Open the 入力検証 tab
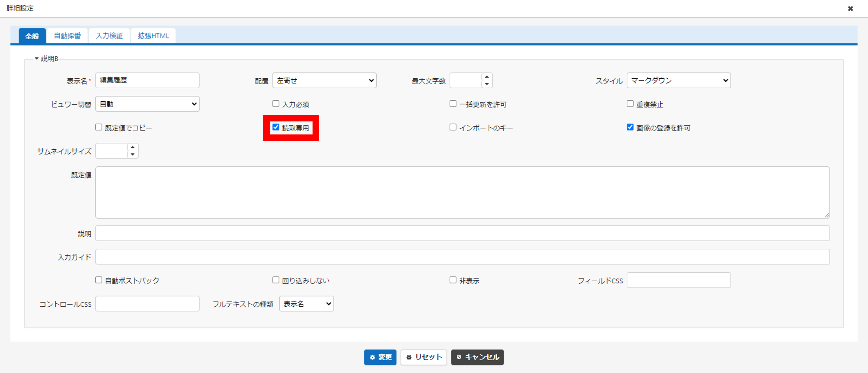 point(110,36)
